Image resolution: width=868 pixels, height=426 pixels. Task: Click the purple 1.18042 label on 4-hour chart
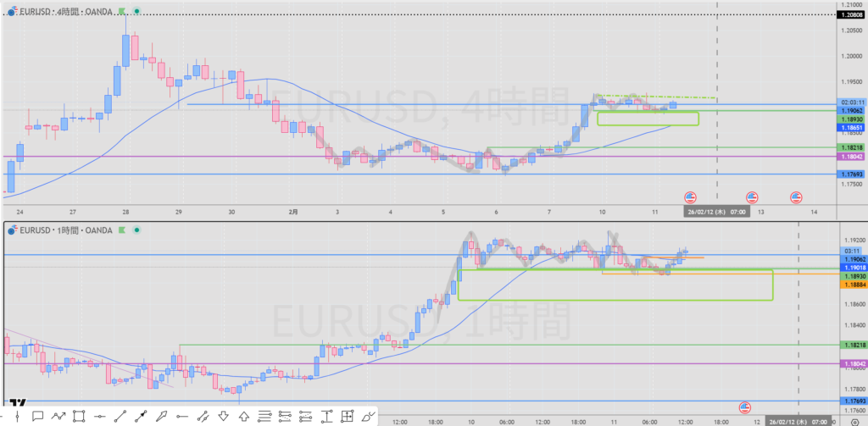coord(850,157)
